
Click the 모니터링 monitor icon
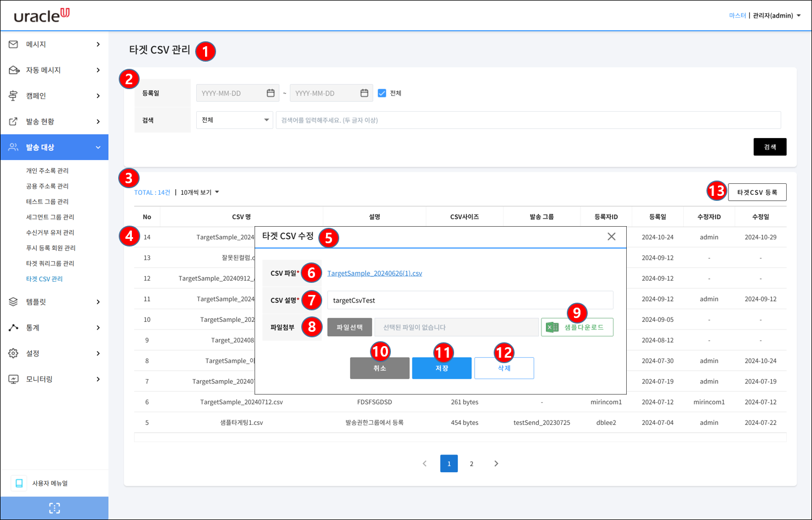tap(13, 379)
